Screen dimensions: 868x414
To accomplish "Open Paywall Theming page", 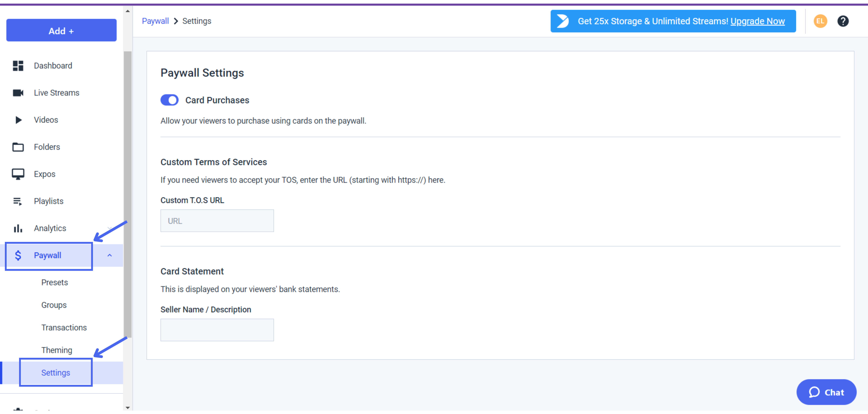I will 57,351.
